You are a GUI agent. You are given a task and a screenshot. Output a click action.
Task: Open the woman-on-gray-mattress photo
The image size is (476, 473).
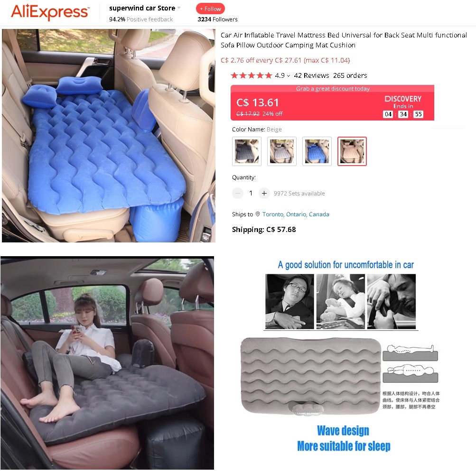[107, 363]
